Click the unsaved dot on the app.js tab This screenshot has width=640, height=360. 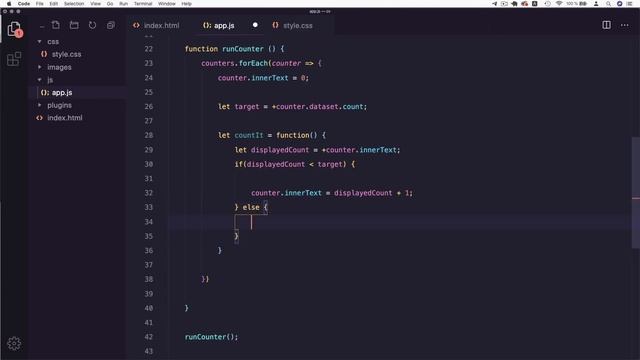click(255, 25)
